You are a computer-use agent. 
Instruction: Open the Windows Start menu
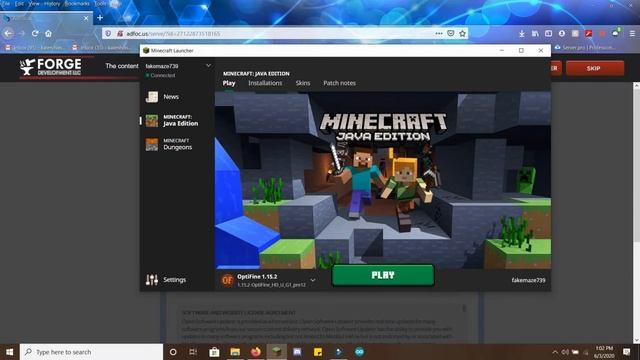click(10, 352)
